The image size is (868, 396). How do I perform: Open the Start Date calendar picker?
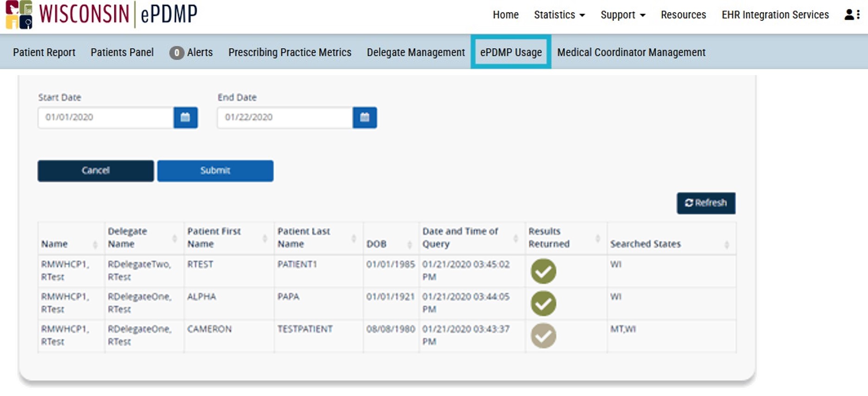[x=185, y=117]
